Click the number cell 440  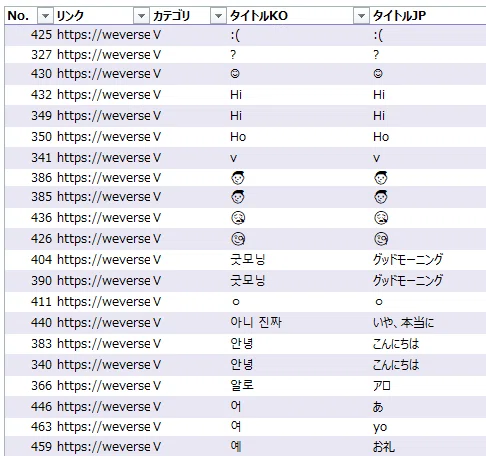coord(42,323)
